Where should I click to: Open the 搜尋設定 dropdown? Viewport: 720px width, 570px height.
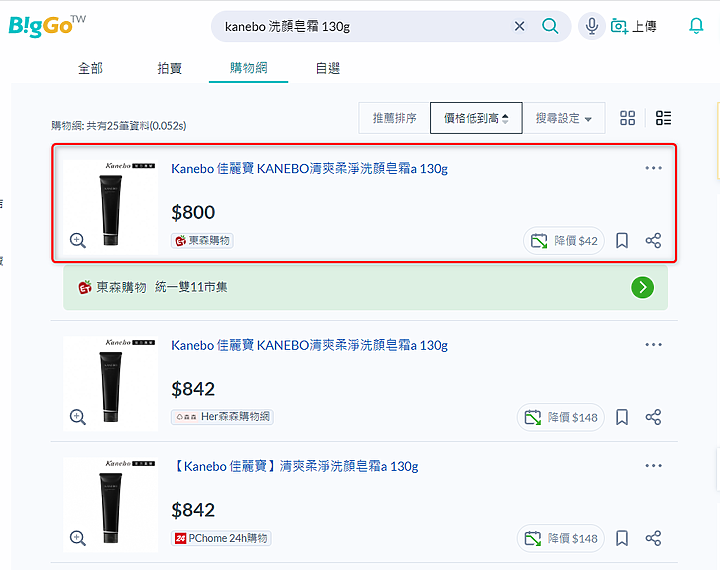click(563, 118)
